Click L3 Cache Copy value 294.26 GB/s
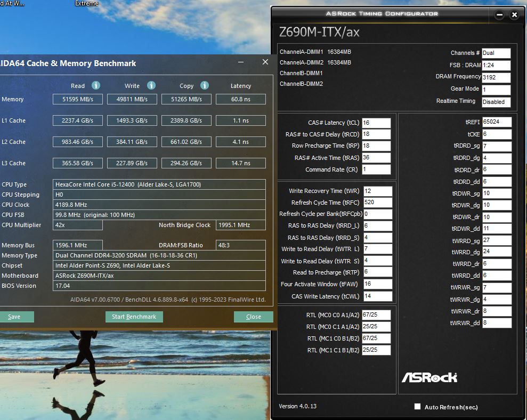 pyautogui.click(x=187, y=163)
